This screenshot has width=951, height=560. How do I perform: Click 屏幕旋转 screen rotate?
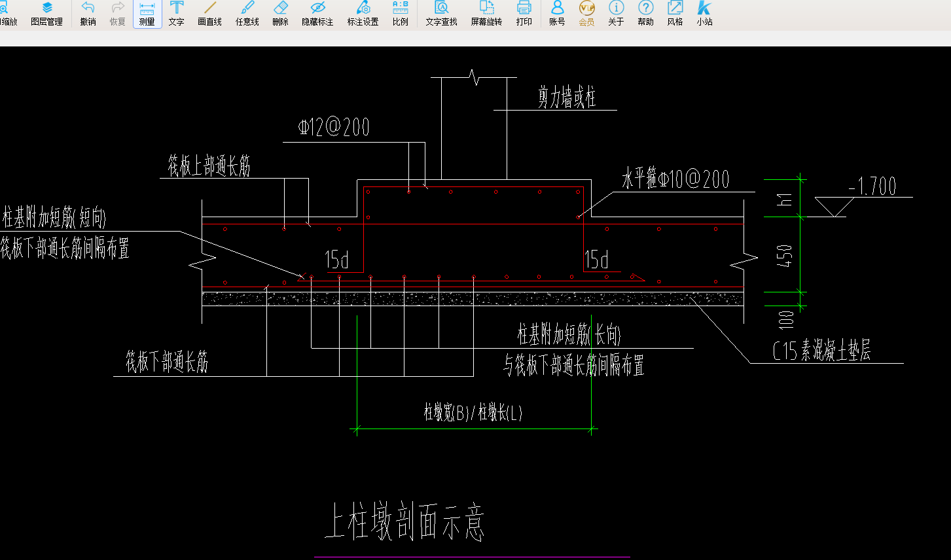tap(486, 14)
